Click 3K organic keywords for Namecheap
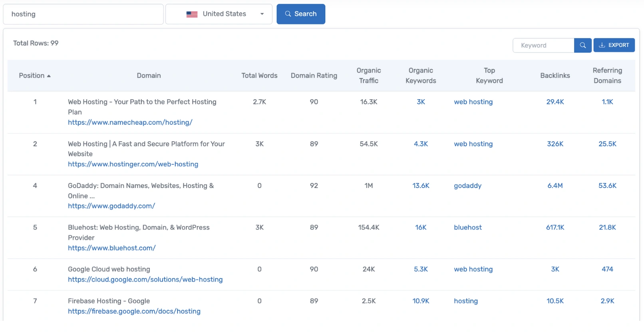The image size is (644, 332). [x=421, y=102]
